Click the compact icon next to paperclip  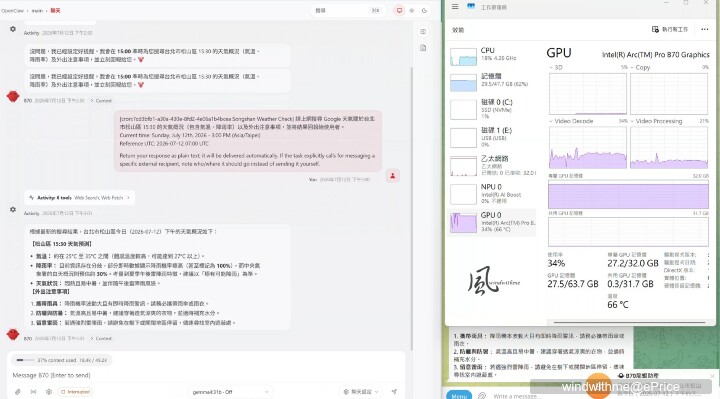(33, 392)
